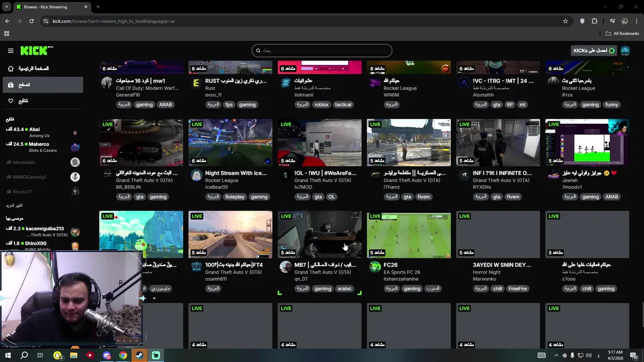Open the Chrome apps grid icon
Image resolution: width=644 pixels, height=362 pixels.
point(7,34)
